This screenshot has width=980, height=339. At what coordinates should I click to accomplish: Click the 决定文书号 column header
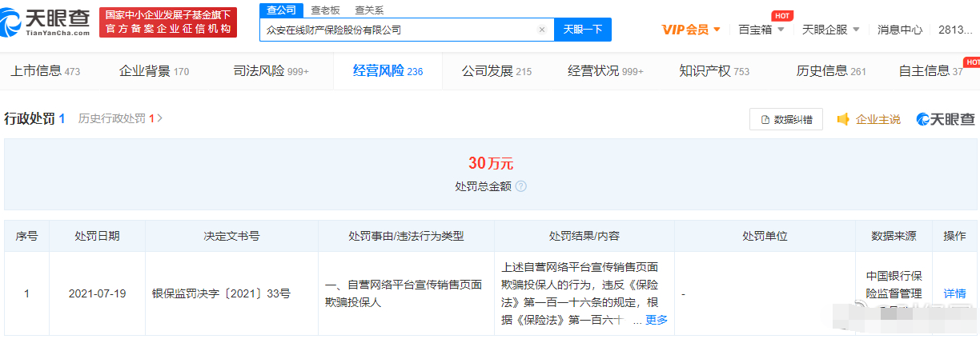click(x=231, y=237)
